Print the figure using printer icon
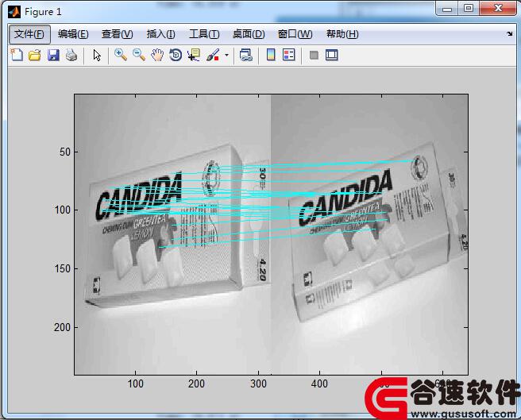 point(71,55)
